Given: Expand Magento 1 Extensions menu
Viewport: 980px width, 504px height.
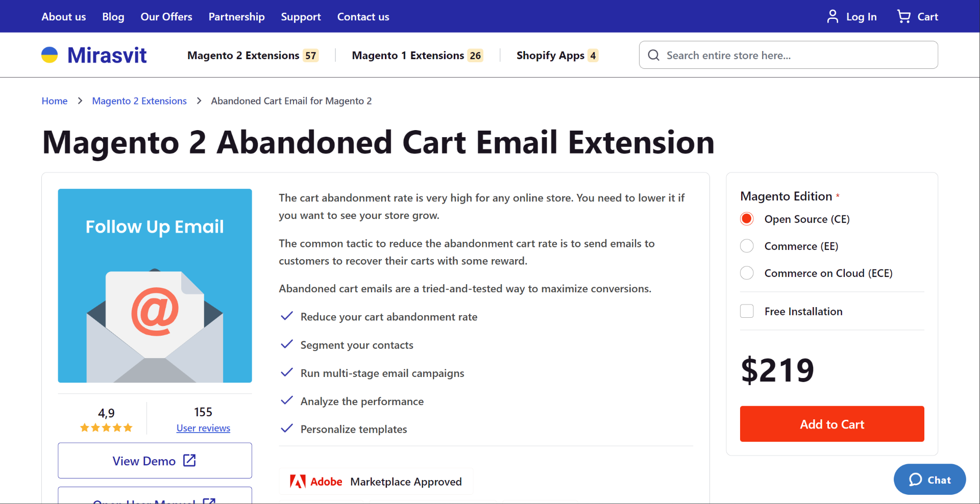Looking at the screenshot, I should [418, 55].
